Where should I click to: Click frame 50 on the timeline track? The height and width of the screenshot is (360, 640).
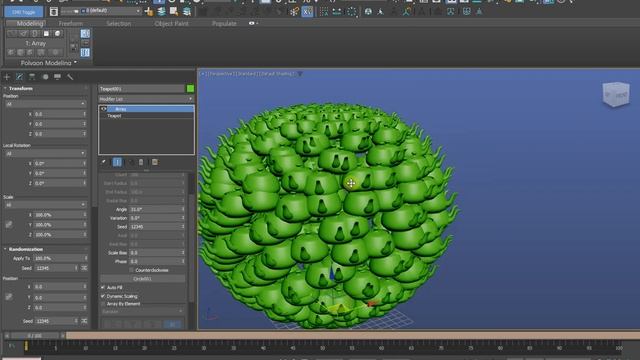pos(322,347)
